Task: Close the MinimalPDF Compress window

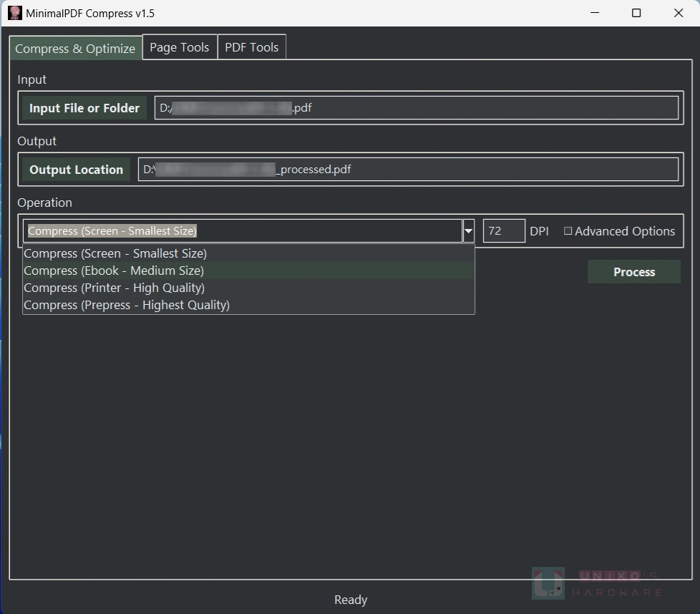Action: [x=679, y=13]
